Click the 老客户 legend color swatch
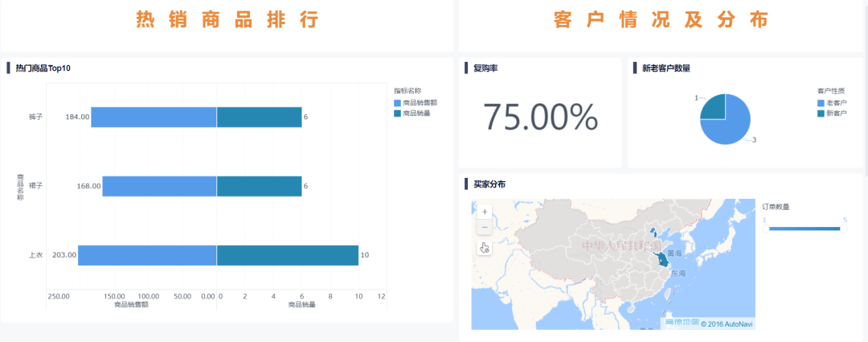This screenshot has height=342, width=868. 821,103
